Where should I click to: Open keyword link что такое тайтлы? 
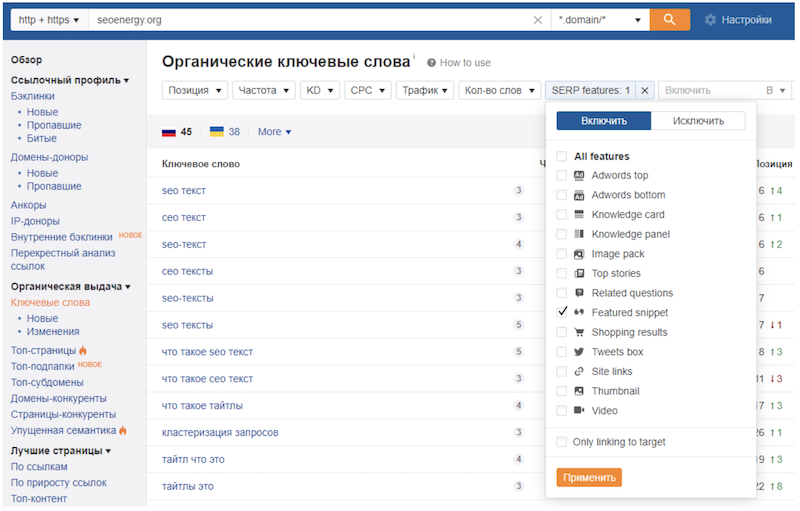coord(202,405)
